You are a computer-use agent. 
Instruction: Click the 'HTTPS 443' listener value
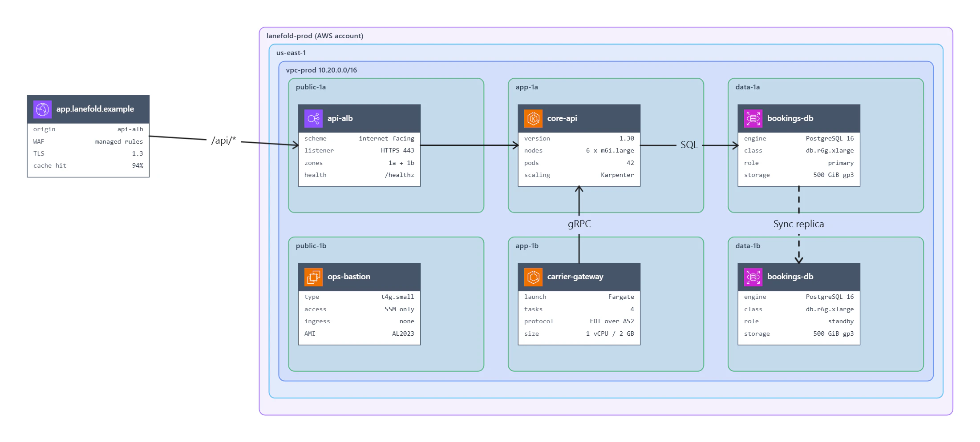point(397,151)
